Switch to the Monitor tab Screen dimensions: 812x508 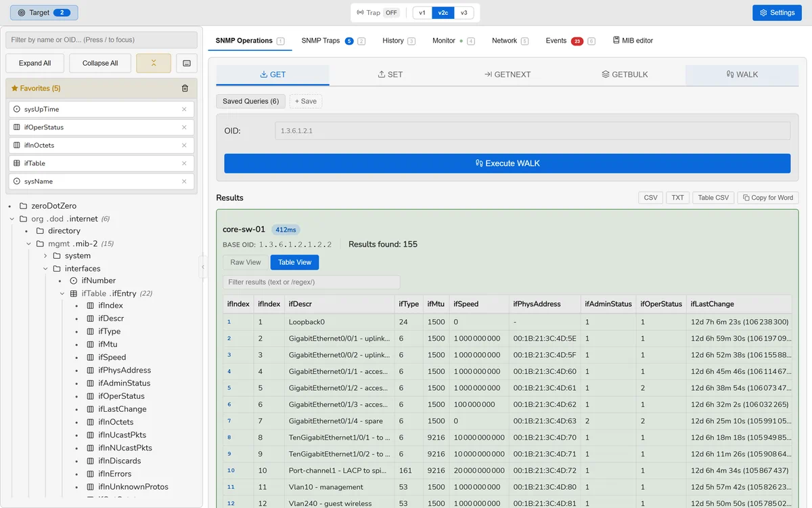click(x=453, y=41)
